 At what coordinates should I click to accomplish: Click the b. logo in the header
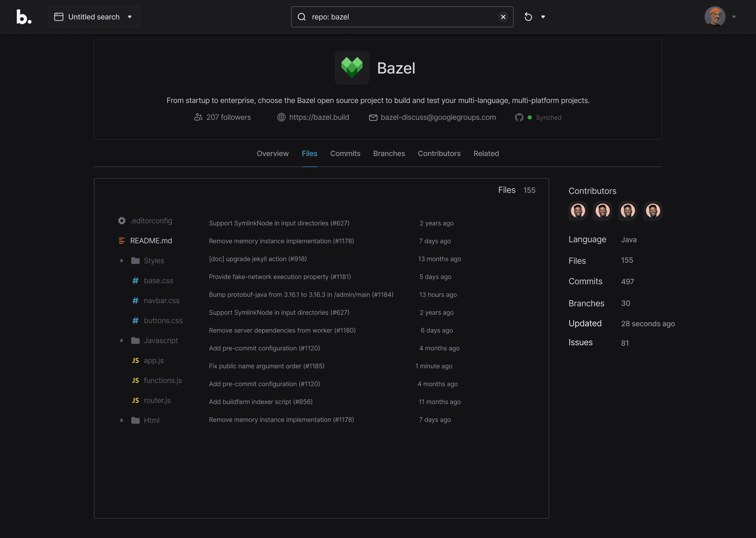pyautogui.click(x=24, y=17)
